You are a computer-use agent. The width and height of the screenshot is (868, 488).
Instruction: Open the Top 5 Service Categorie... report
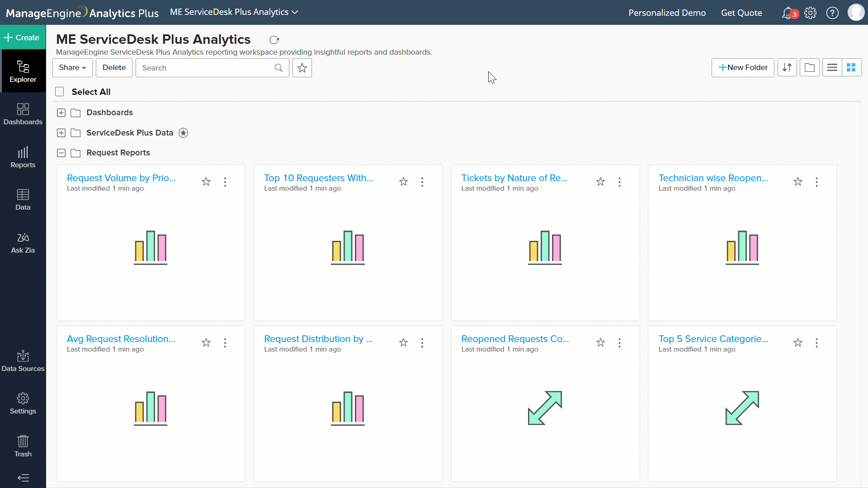(x=713, y=339)
